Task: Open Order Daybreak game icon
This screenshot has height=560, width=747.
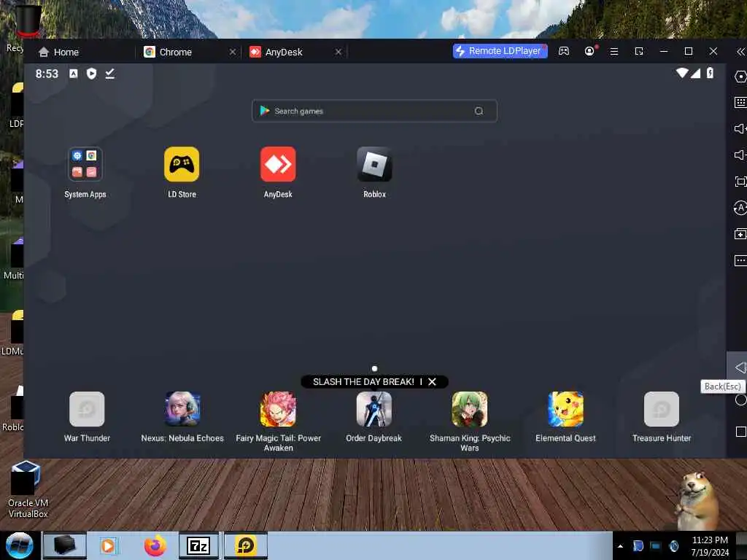Action: (x=374, y=409)
